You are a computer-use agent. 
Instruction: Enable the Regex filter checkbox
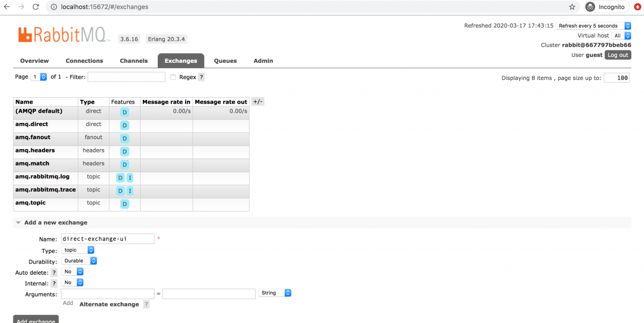click(x=173, y=77)
